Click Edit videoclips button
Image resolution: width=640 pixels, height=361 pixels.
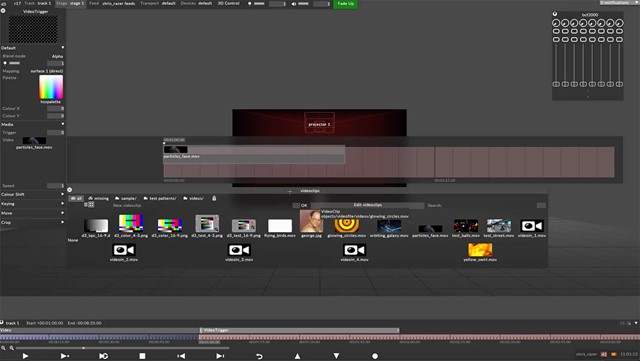[x=367, y=205]
